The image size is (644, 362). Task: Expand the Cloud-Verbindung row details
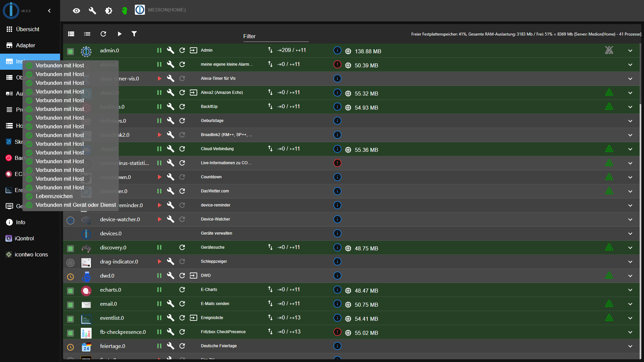pyautogui.click(x=630, y=149)
